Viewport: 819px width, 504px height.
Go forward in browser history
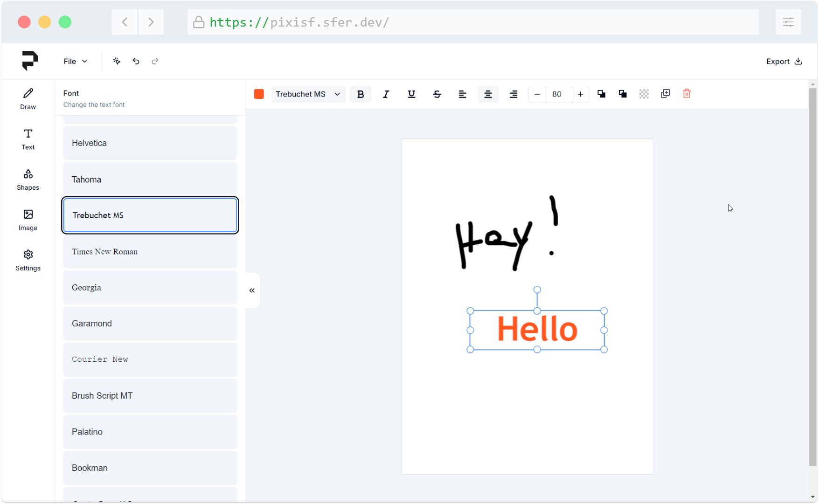151,22
